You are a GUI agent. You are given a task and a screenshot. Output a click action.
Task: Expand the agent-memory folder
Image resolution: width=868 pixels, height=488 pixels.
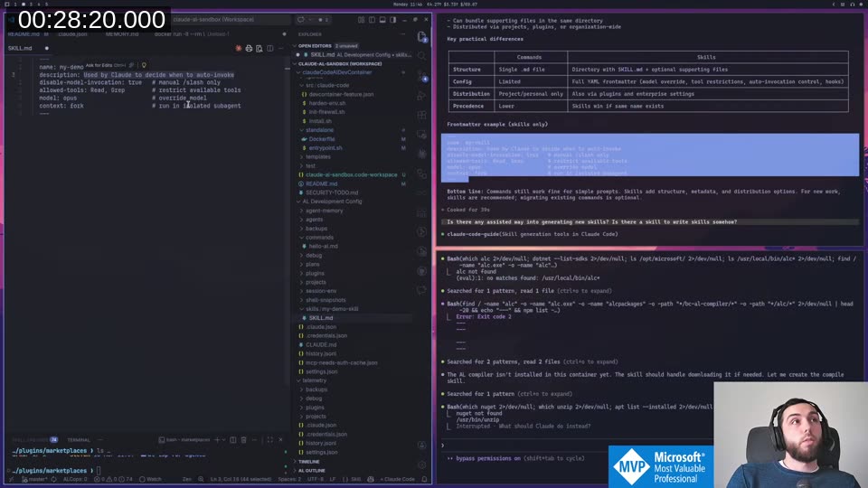pos(324,211)
